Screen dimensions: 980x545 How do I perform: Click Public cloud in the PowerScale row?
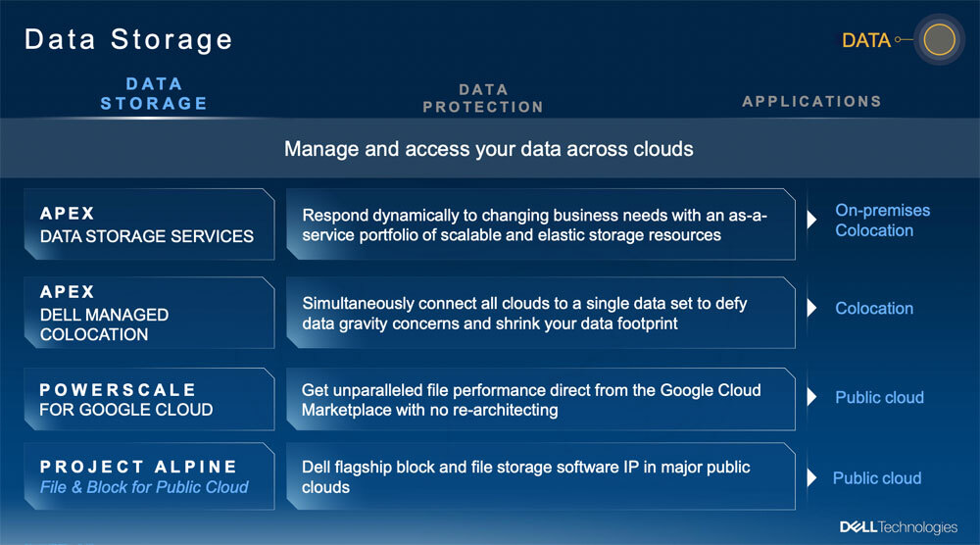pyautogui.click(x=879, y=398)
